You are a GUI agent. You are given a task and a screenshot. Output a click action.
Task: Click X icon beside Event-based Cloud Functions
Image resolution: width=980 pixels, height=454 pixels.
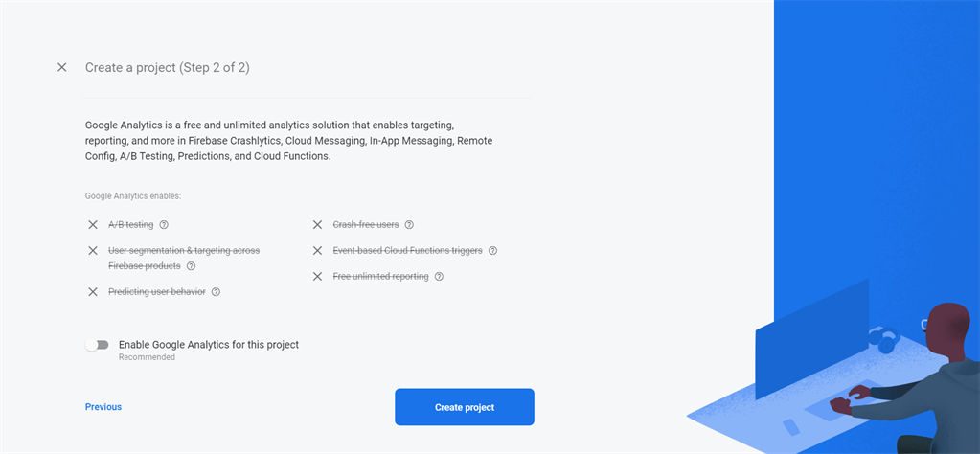pyautogui.click(x=317, y=251)
